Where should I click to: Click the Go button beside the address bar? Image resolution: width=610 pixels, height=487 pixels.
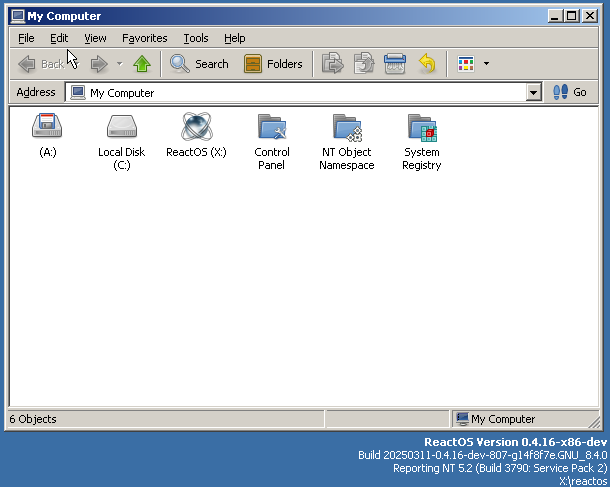(570, 92)
